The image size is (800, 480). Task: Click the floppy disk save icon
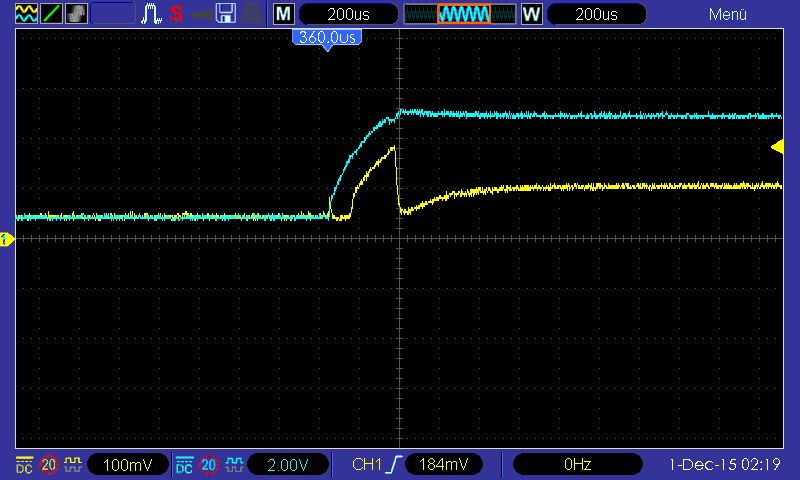point(227,14)
